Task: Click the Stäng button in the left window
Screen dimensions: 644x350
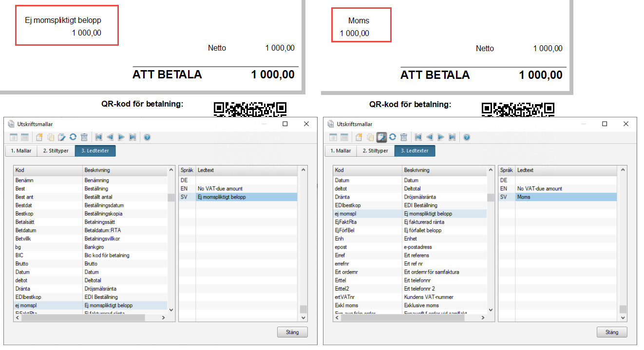Action: (x=292, y=332)
